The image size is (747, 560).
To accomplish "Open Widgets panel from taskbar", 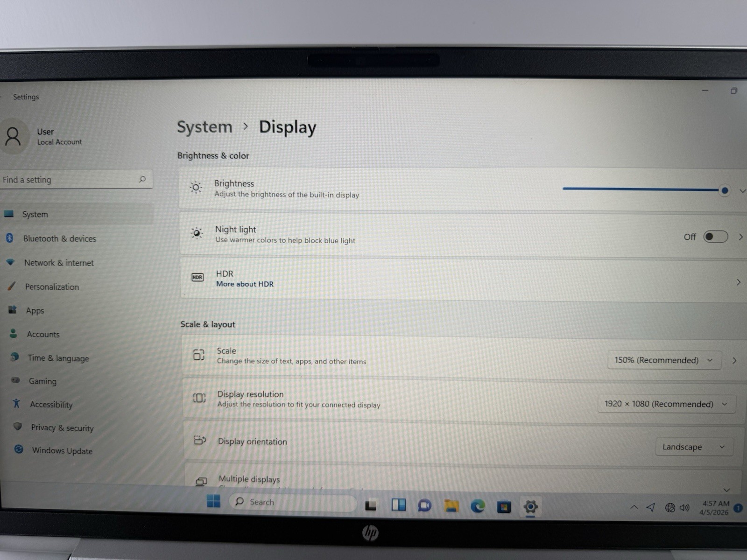I will coord(398,505).
